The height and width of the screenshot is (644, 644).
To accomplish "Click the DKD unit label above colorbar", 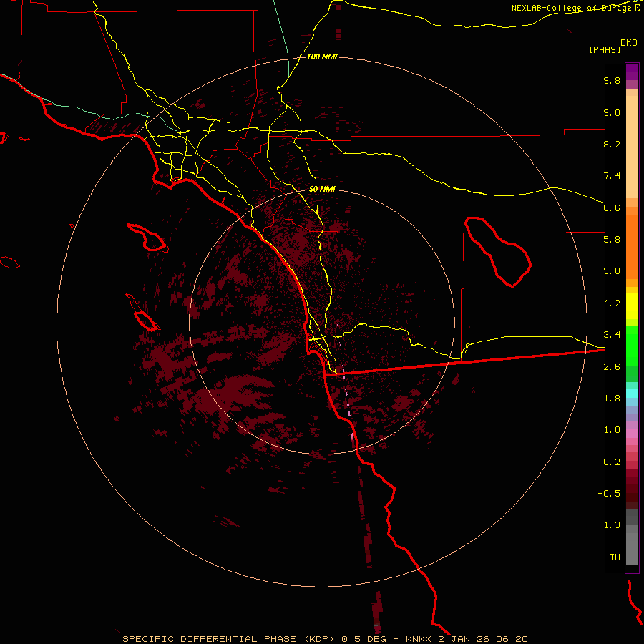I will coord(629,43).
